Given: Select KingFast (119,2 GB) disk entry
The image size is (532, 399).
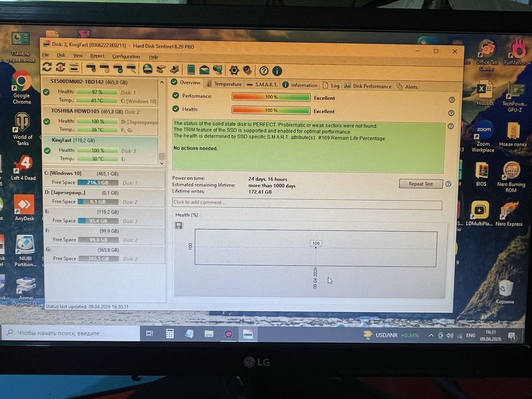Looking at the screenshot, I should [100, 150].
